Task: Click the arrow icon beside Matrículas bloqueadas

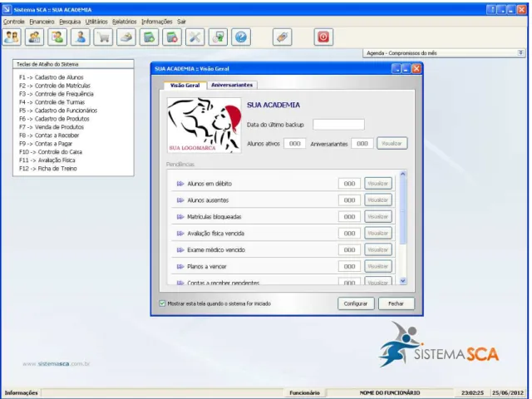Action: click(180, 216)
